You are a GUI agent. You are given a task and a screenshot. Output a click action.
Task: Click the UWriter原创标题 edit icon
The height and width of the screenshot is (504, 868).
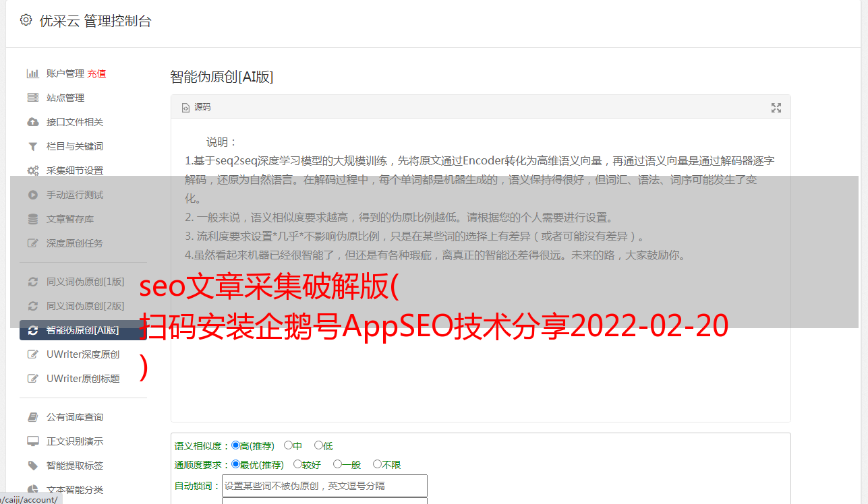click(32, 379)
